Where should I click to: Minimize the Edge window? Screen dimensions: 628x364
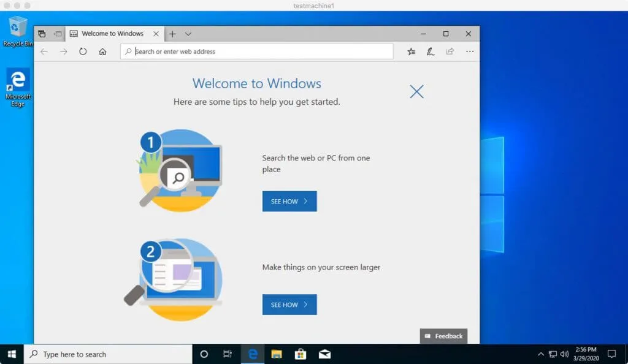click(x=423, y=34)
